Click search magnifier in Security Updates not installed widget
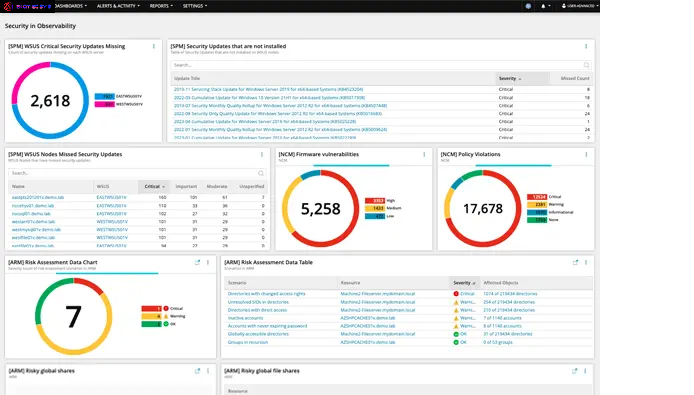This screenshot has width=694, height=395. [x=586, y=65]
